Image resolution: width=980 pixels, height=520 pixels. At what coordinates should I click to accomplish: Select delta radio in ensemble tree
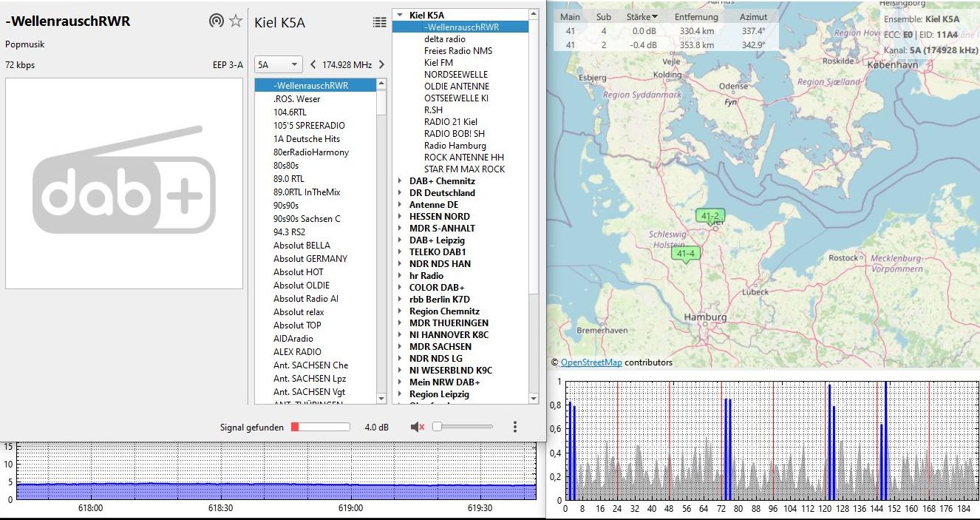coord(444,39)
